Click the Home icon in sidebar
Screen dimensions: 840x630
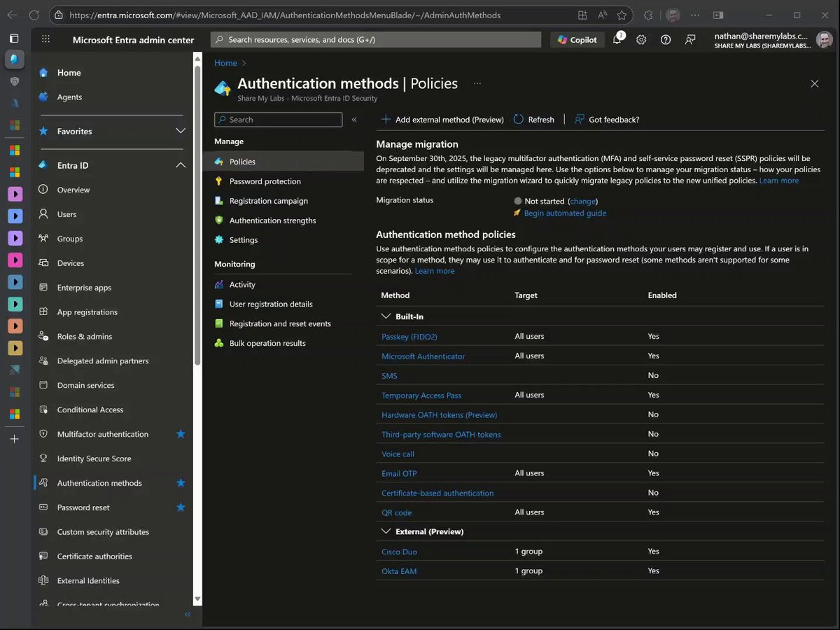(x=43, y=73)
